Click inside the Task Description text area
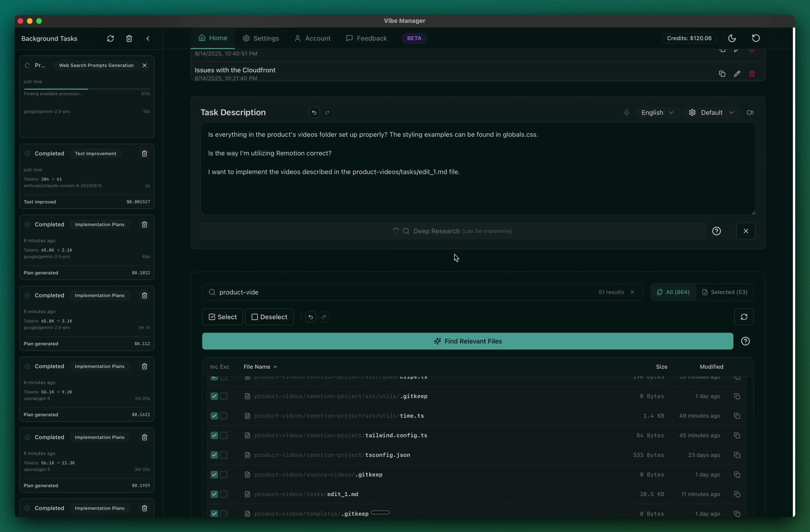The height and width of the screenshot is (532, 810). point(478,169)
